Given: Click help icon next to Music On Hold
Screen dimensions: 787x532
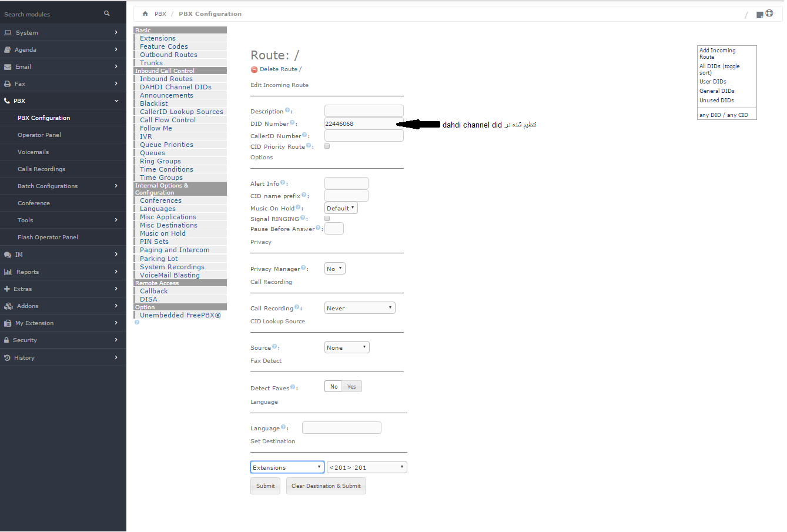Looking at the screenshot, I should 298,207.
